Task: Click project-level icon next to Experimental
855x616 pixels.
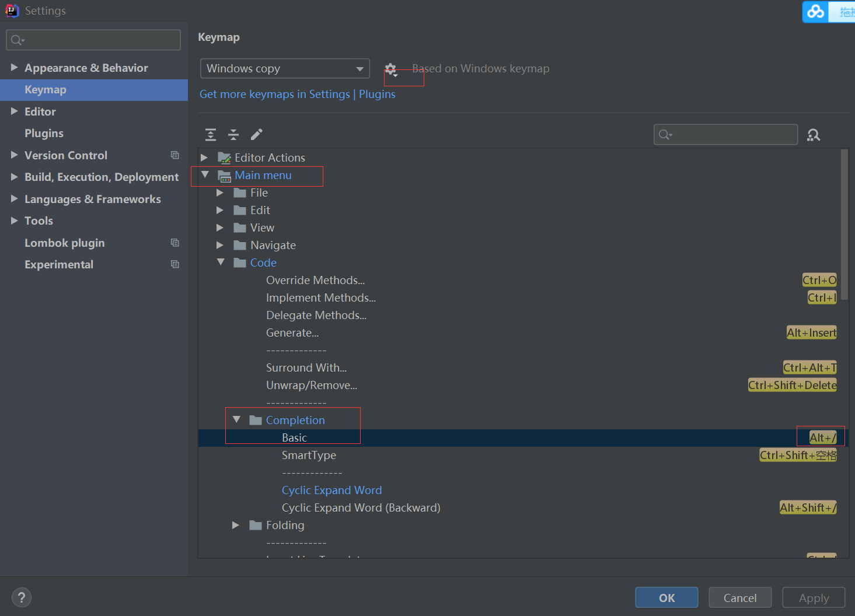Action: 175,264
